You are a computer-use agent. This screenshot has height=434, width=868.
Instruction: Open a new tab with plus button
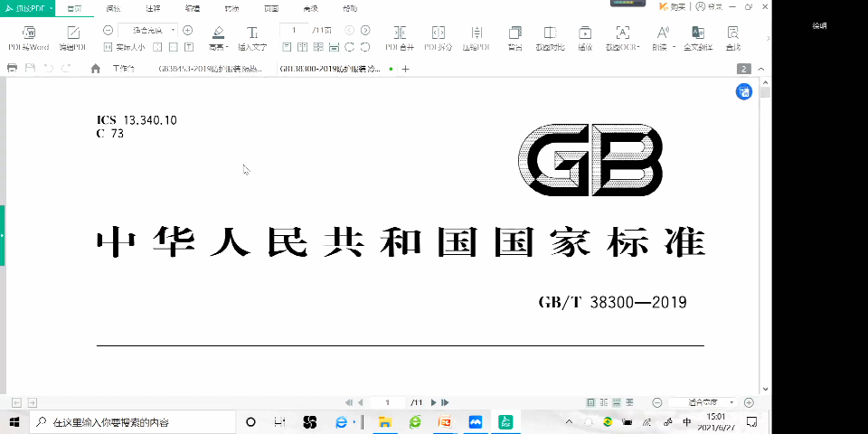pyautogui.click(x=405, y=69)
